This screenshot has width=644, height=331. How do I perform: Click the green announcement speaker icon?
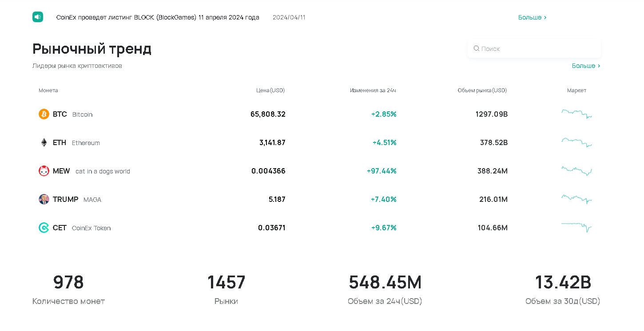[x=38, y=17]
